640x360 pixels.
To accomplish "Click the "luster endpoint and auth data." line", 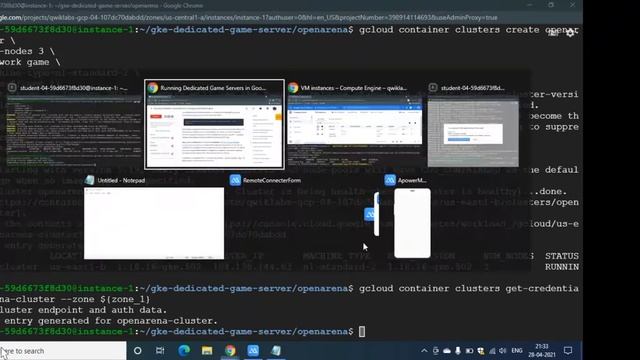I will pyautogui.click(x=84, y=310).
